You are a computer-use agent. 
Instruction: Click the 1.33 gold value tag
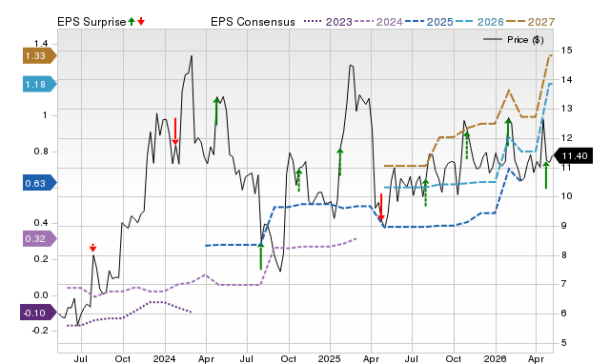pos(39,56)
